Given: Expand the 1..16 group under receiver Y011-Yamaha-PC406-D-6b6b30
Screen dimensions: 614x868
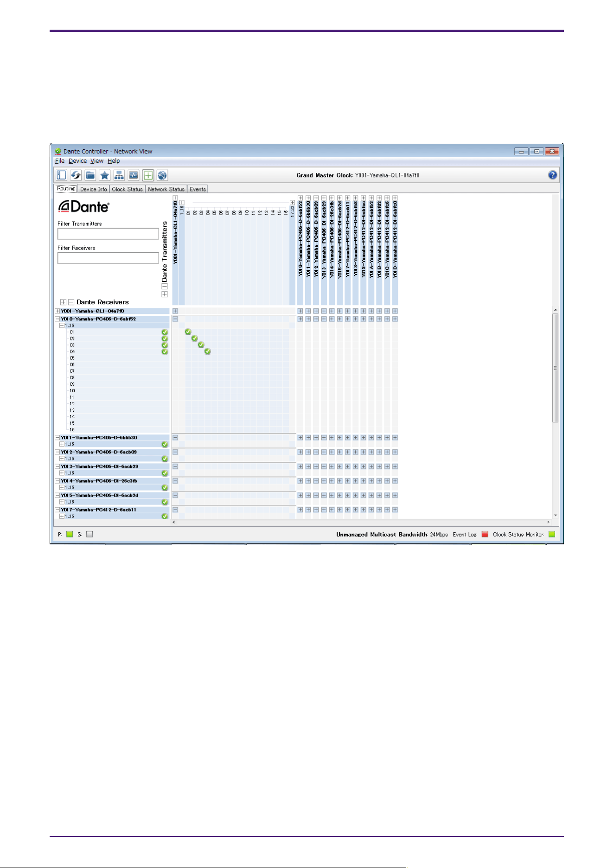Looking at the screenshot, I should (x=62, y=444).
